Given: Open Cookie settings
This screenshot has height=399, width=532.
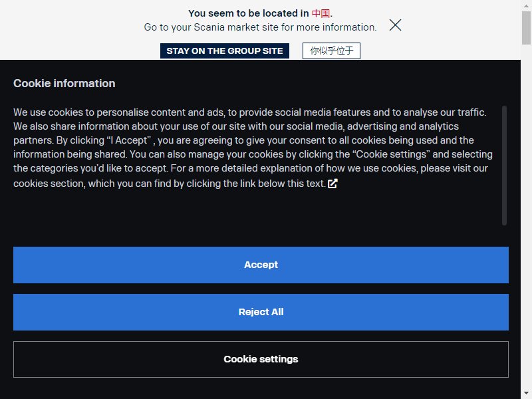Looking at the screenshot, I should click(261, 359).
